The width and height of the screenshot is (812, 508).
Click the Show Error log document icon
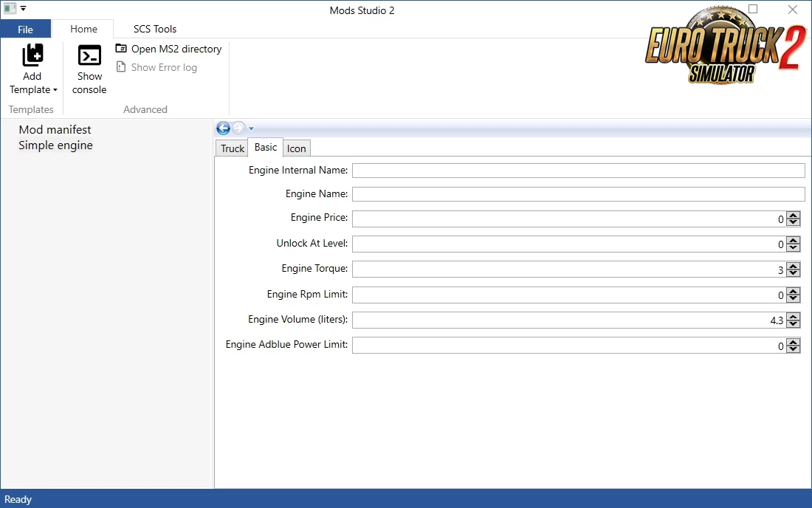pos(121,66)
